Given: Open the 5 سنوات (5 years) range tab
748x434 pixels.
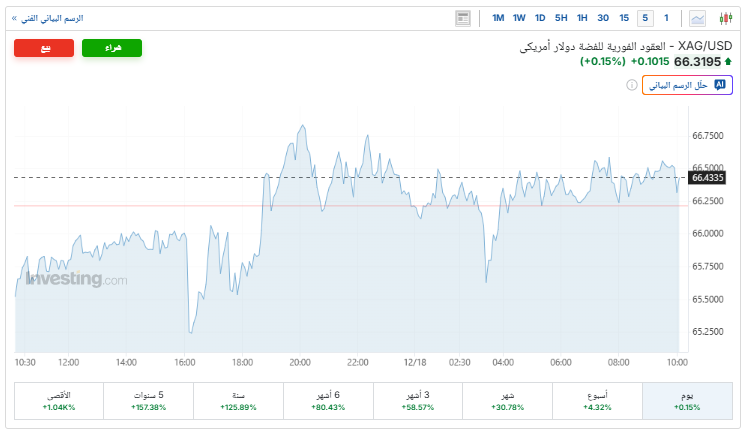Looking at the screenshot, I should click(148, 400).
